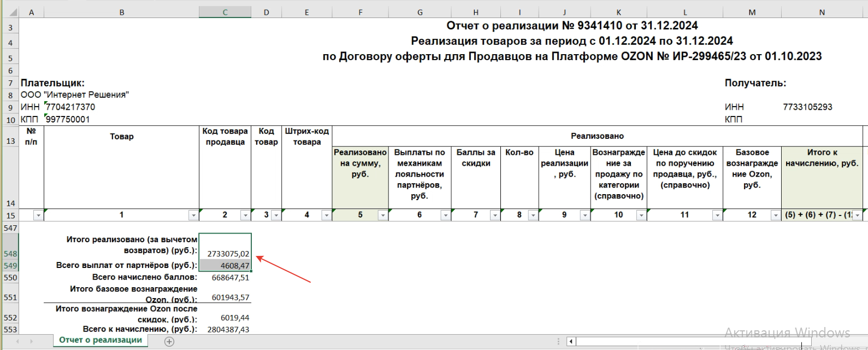Open filter for column 4 Штрих-код товара

pyautogui.click(x=326, y=215)
